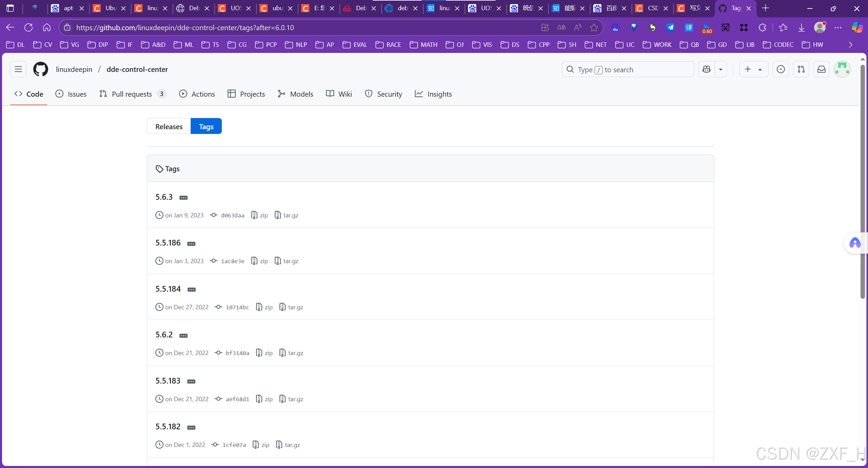868x468 pixels.
Task: Open tag 5.6.2
Action: [164, 335]
